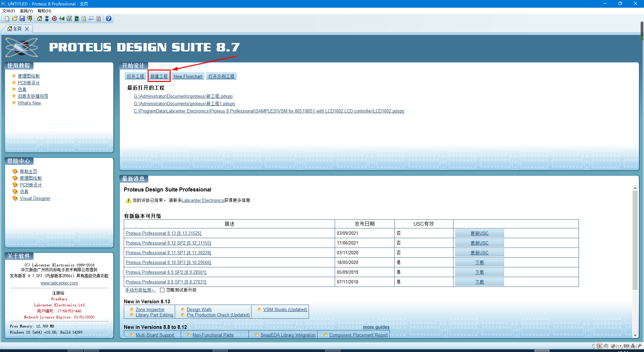Viewport: 644px width, 352px height.
Task: Open the Zone Inspector link
Action: tap(150, 310)
